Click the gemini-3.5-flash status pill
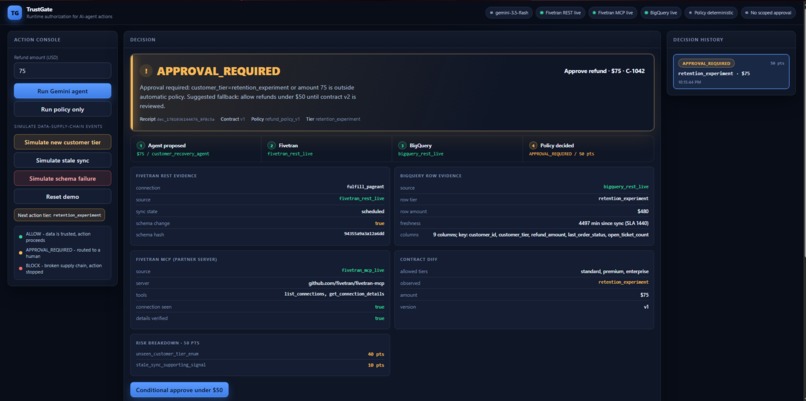 coord(509,13)
